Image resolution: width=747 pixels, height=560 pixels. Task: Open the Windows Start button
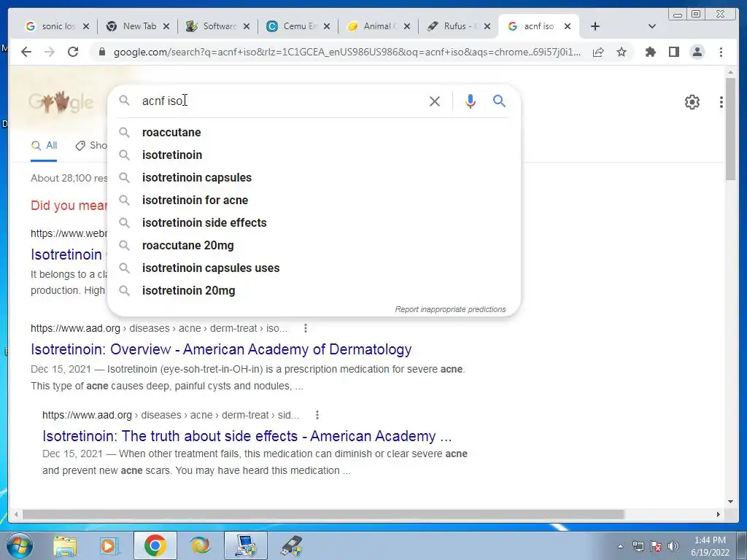coord(18,545)
